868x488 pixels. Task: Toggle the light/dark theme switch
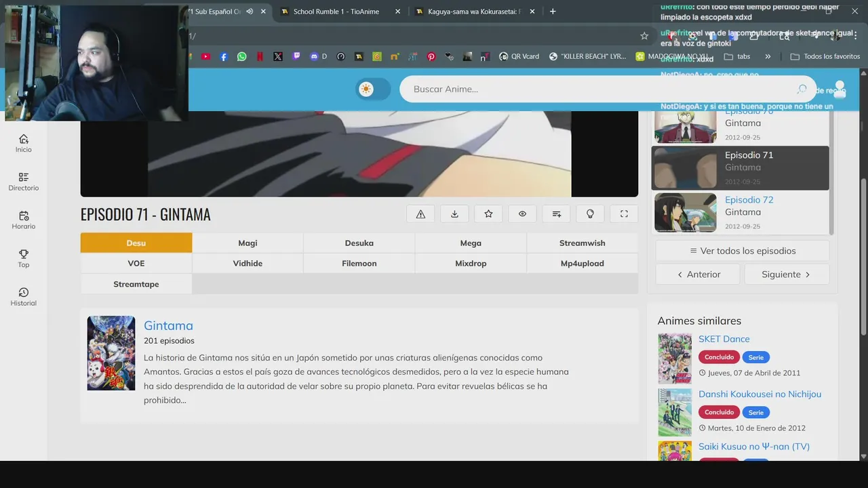tap(373, 89)
